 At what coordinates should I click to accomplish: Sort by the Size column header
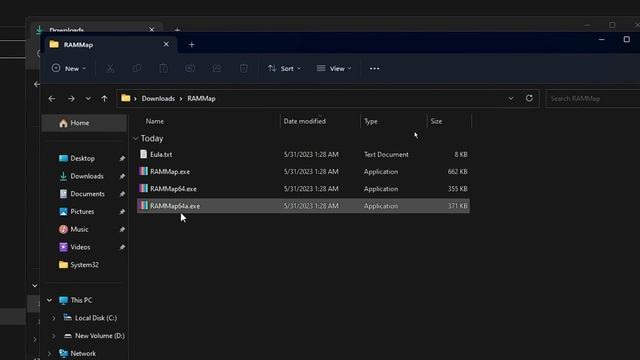coord(436,121)
